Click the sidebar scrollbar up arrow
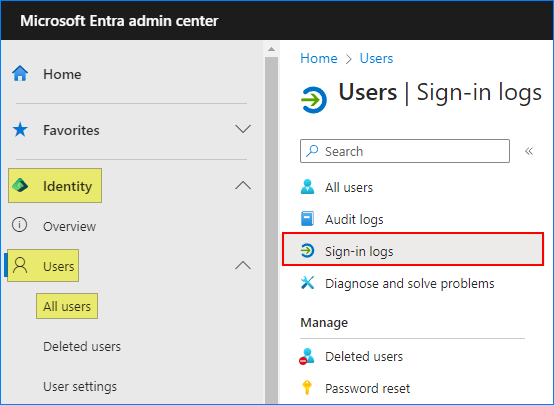Image resolution: width=554 pixels, height=405 pixels. 271,49
